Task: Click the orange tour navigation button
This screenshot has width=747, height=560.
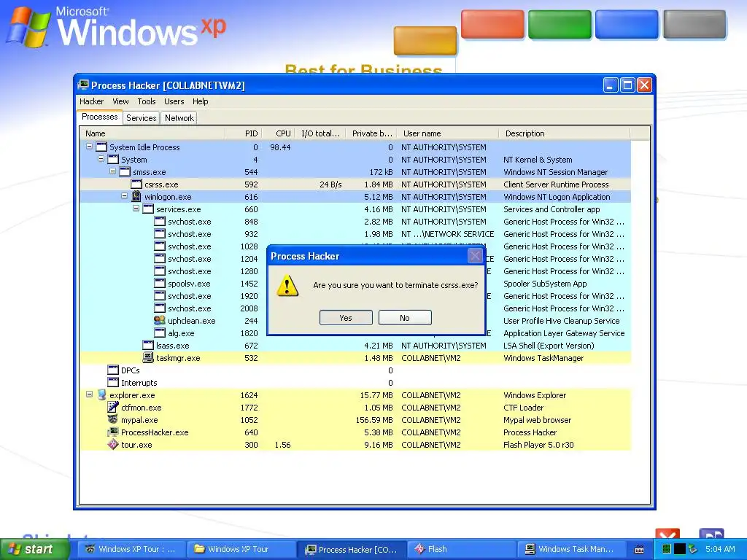Action: pyautogui.click(x=425, y=41)
